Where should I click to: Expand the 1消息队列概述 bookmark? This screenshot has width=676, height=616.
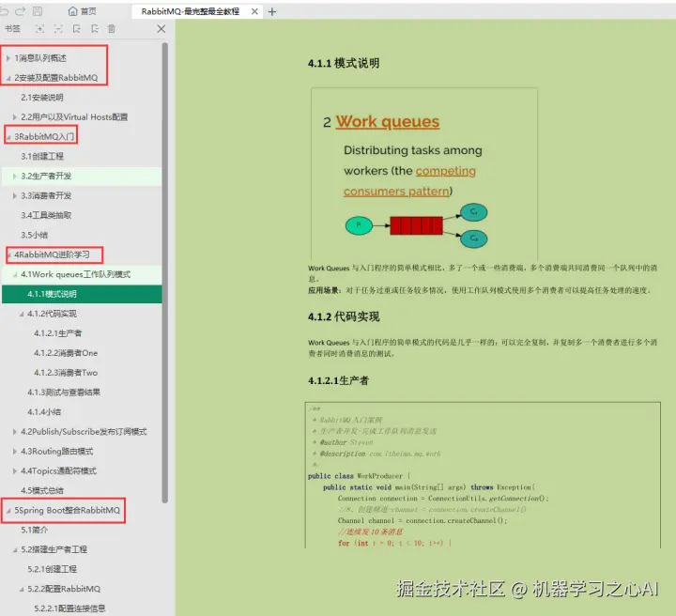pos(8,58)
